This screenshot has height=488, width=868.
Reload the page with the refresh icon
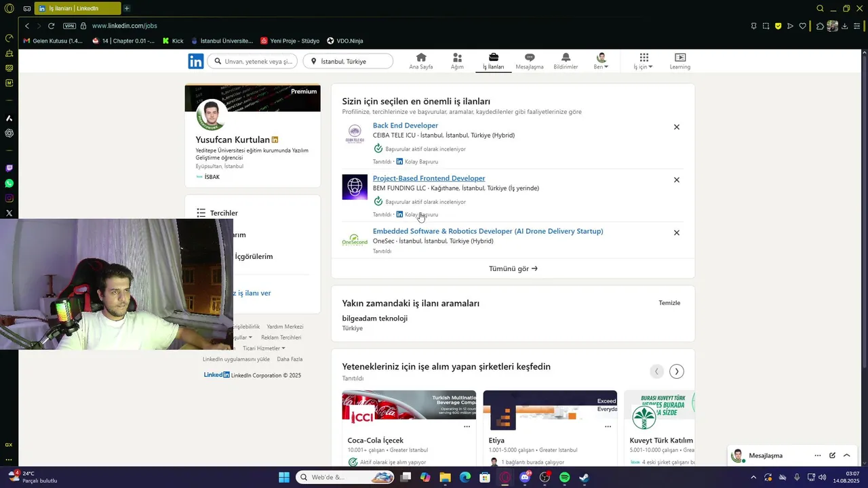[x=51, y=26]
